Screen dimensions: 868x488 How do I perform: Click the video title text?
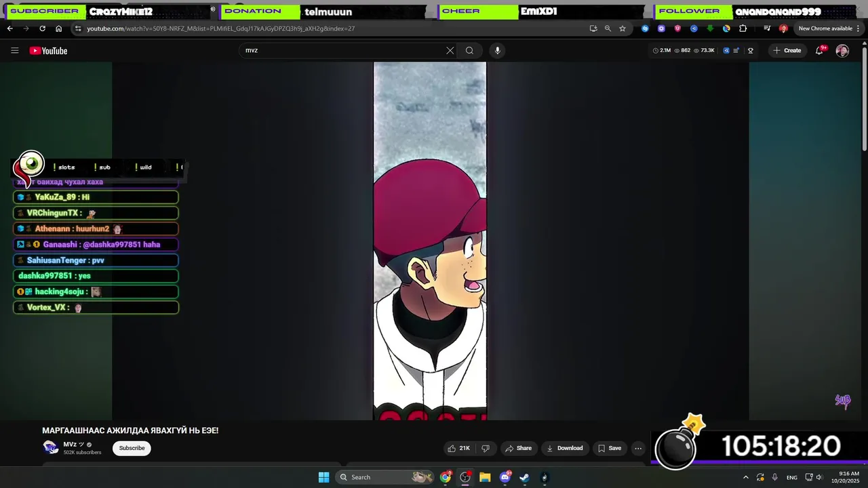pos(130,430)
